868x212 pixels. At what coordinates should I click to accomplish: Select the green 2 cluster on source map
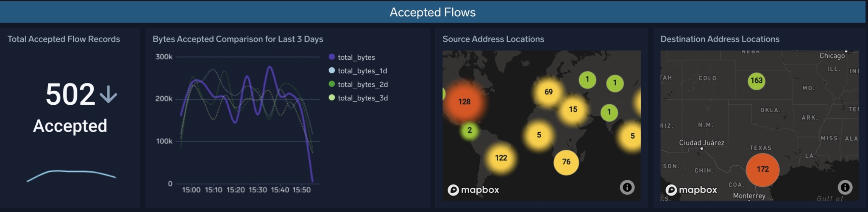[470, 130]
